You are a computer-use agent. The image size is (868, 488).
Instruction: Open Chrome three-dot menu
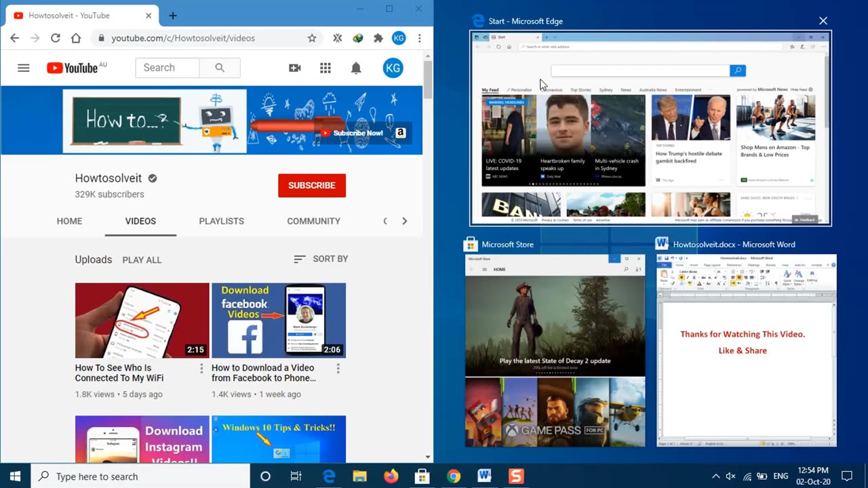[420, 38]
